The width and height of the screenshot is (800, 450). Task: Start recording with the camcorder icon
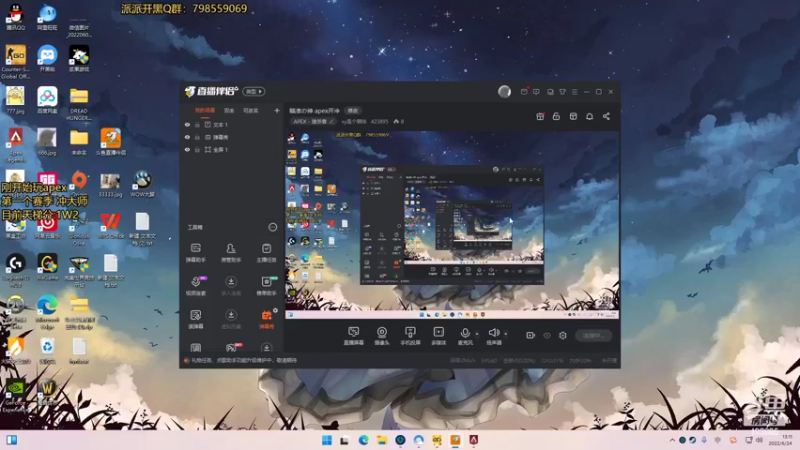click(x=531, y=335)
